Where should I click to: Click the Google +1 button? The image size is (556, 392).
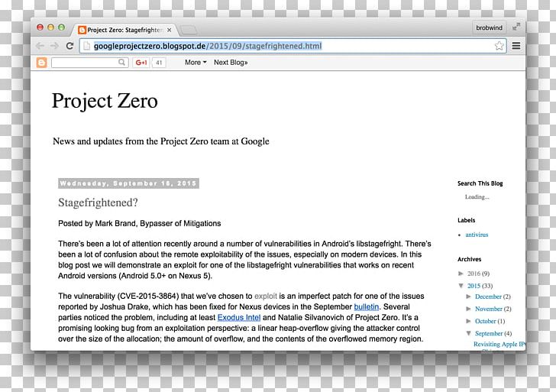[141, 63]
